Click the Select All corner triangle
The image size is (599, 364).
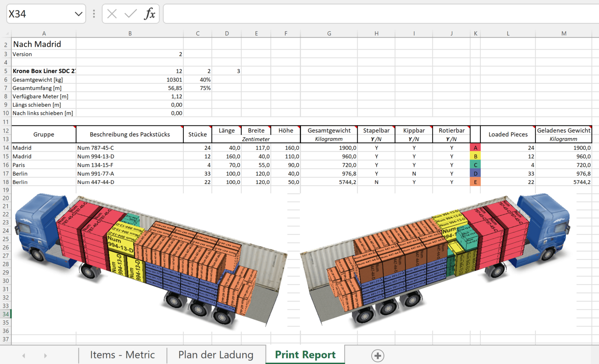[x=7, y=34]
